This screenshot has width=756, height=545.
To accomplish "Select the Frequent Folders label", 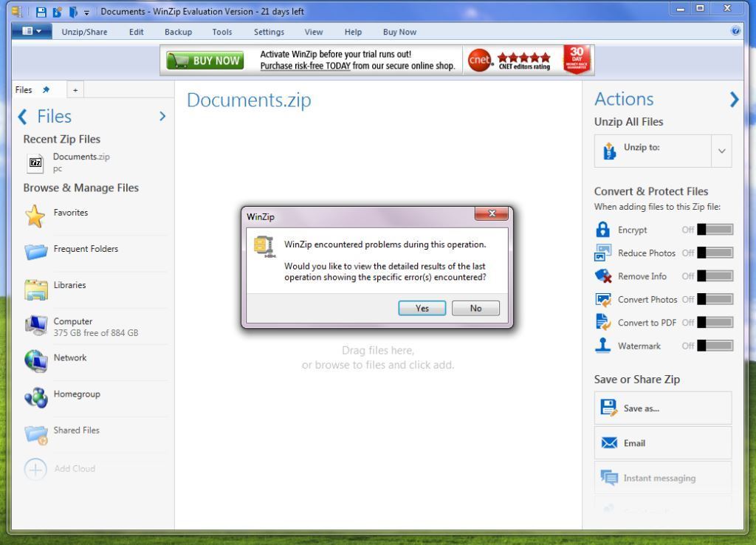I will click(x=86, y=249).
